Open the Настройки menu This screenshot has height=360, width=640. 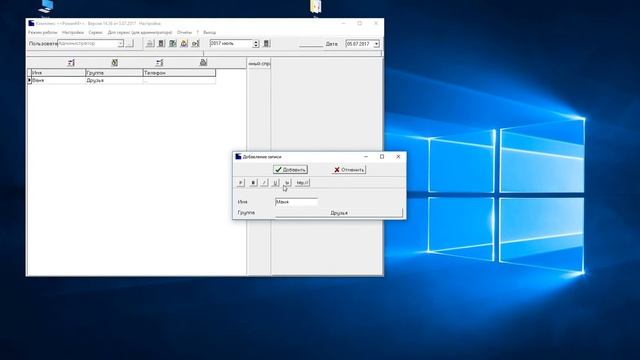click(x=73, y=32)
